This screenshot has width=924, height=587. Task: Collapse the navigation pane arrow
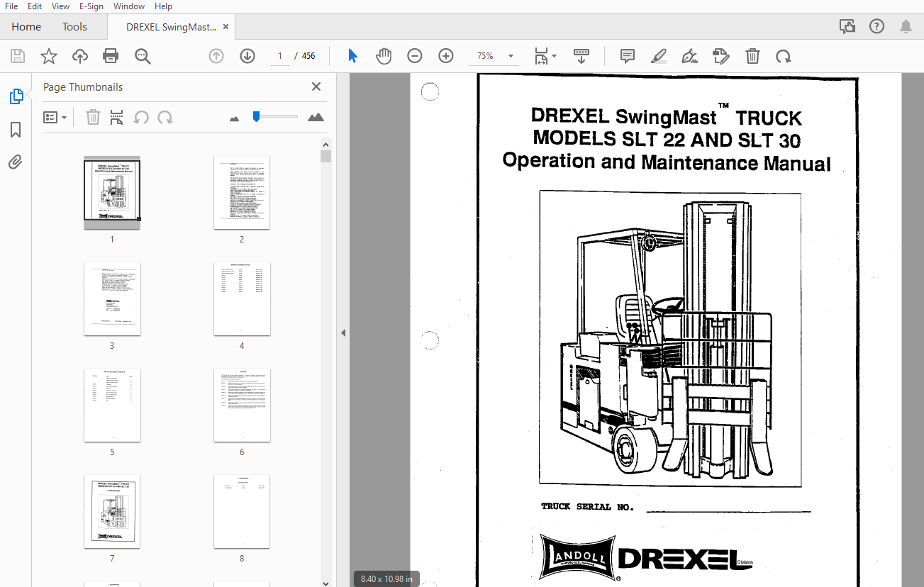[x=343, y=332]
